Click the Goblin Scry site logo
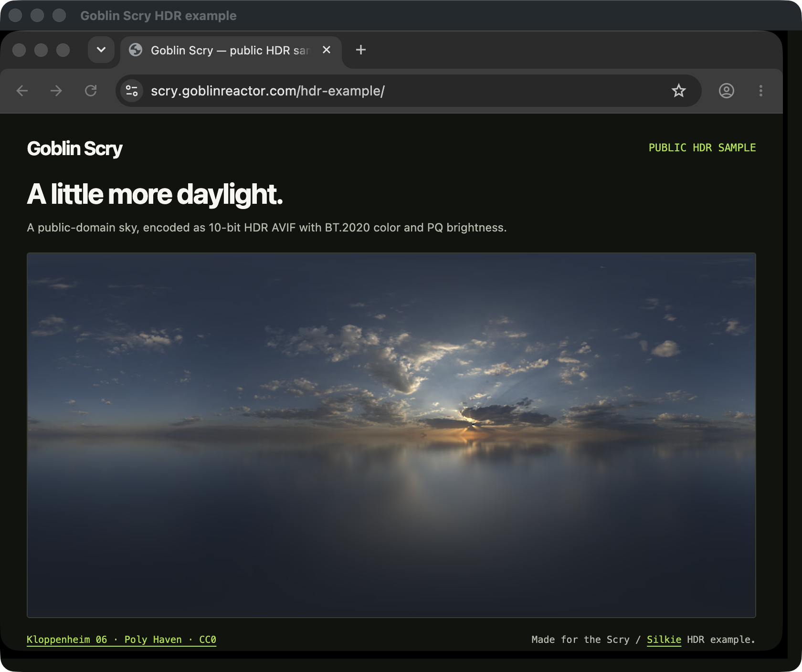 tap(74, 148)
